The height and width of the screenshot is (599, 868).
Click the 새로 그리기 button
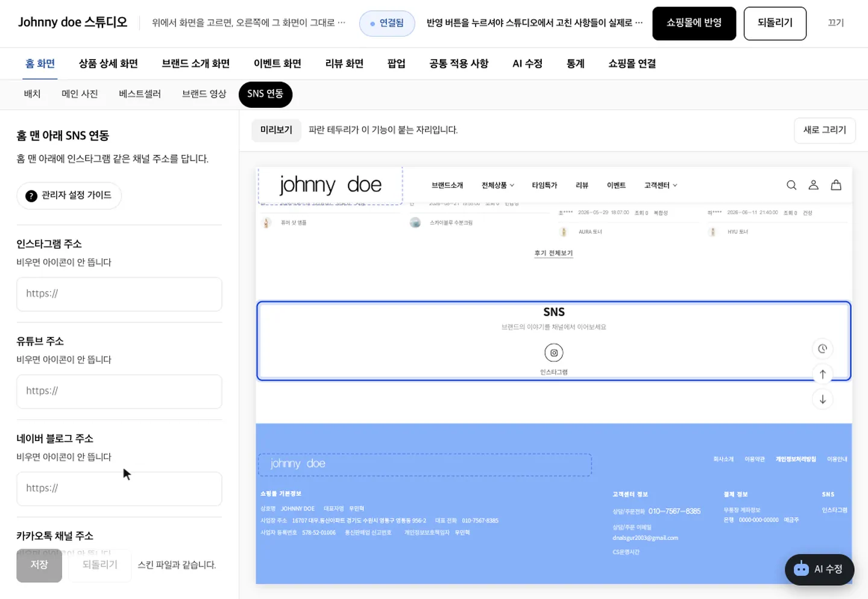pos(825,130)
